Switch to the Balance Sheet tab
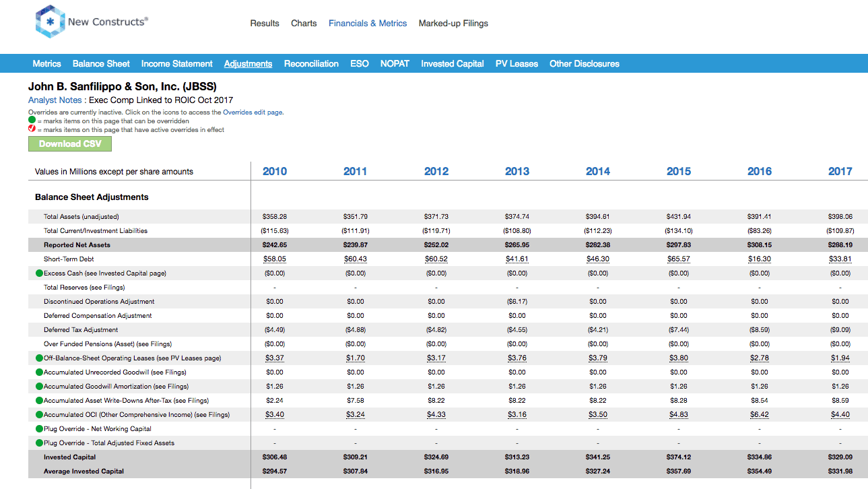The height and width of the screenshot is (489, 868). coord(101,64)
